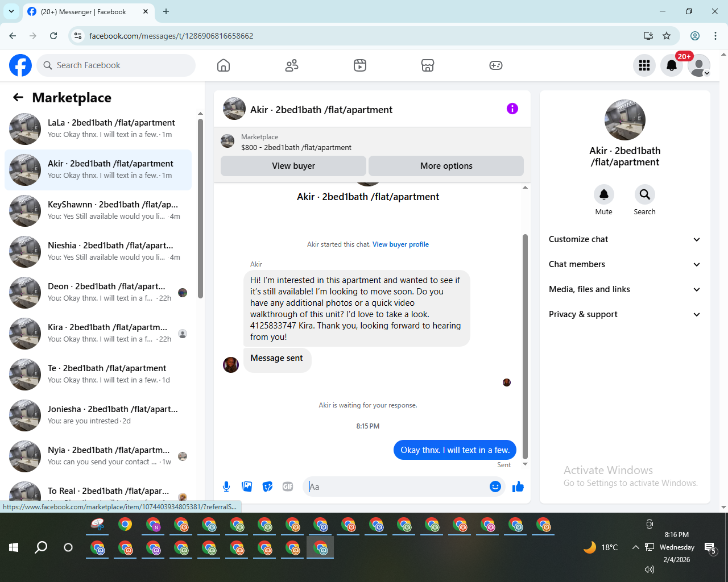This screenshot has height=582, width=728.
Task: Attach a photo using the image icon
Action: pyautogui.click(x=247, y=487)
